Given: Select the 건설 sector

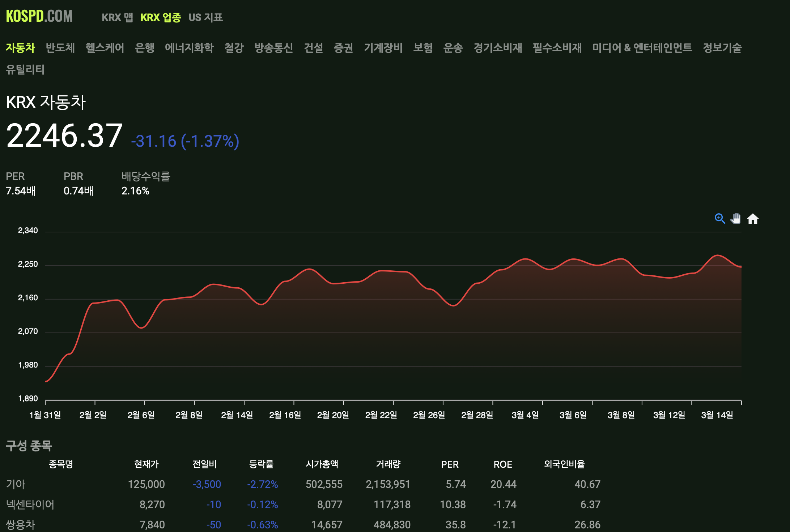Looking at the screenshot, I should pos(313,48).
